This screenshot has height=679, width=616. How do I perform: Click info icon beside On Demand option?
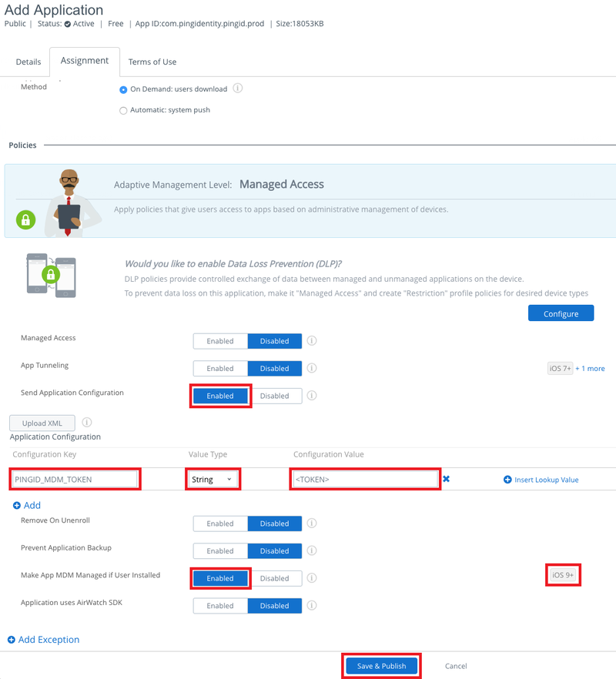coord(238,89)
